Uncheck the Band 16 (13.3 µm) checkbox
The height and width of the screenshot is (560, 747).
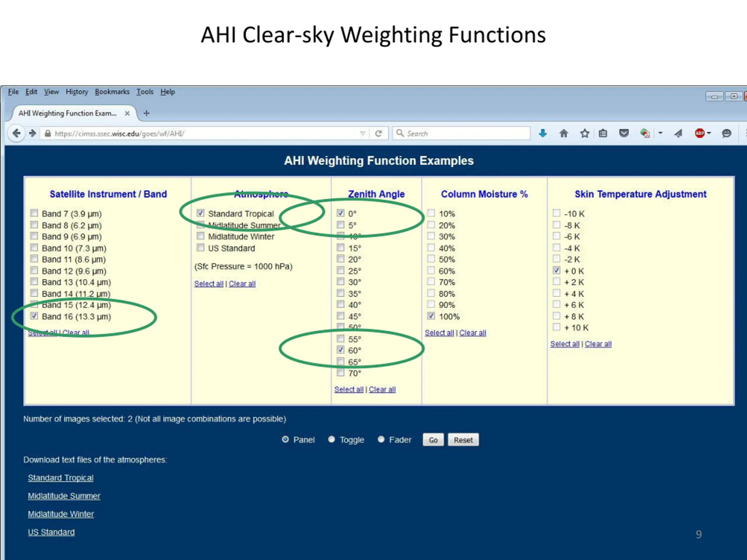tap(34, 316)
